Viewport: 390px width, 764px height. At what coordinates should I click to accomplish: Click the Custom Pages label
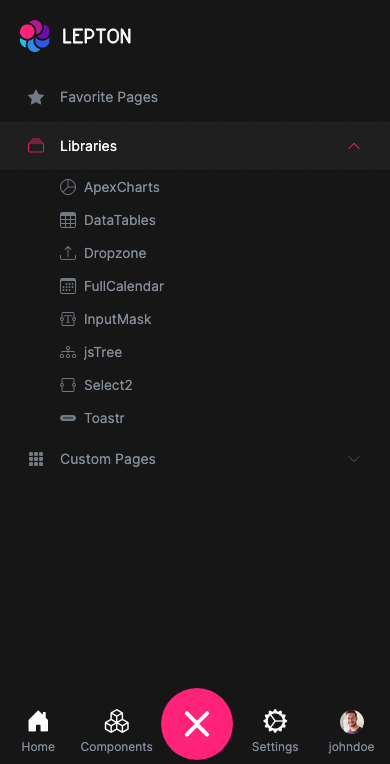click(x=108, y=459)
